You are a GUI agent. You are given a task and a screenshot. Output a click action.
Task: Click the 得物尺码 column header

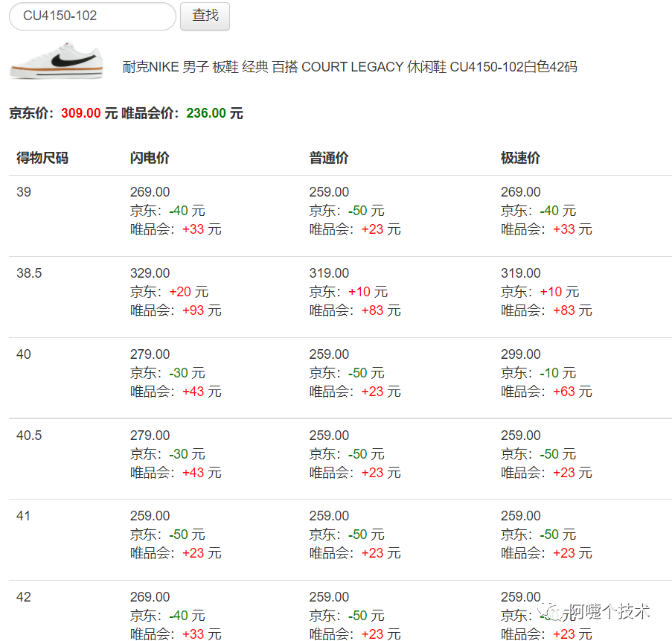click(42, 158)
